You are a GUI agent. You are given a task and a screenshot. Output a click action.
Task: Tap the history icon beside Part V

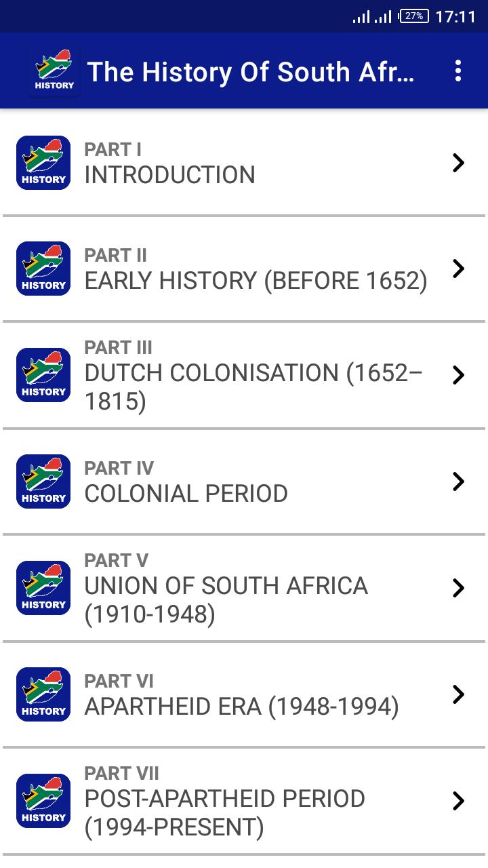43,588
